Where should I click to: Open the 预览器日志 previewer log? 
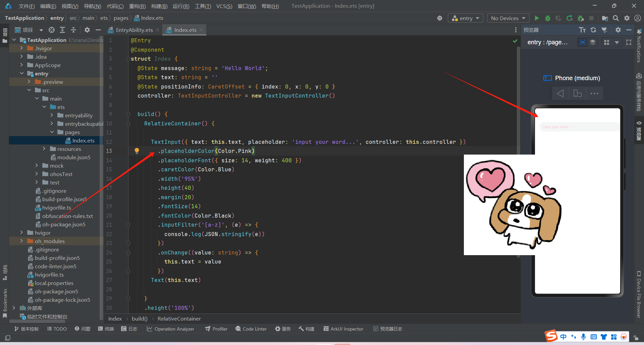(x=388, y=329)
